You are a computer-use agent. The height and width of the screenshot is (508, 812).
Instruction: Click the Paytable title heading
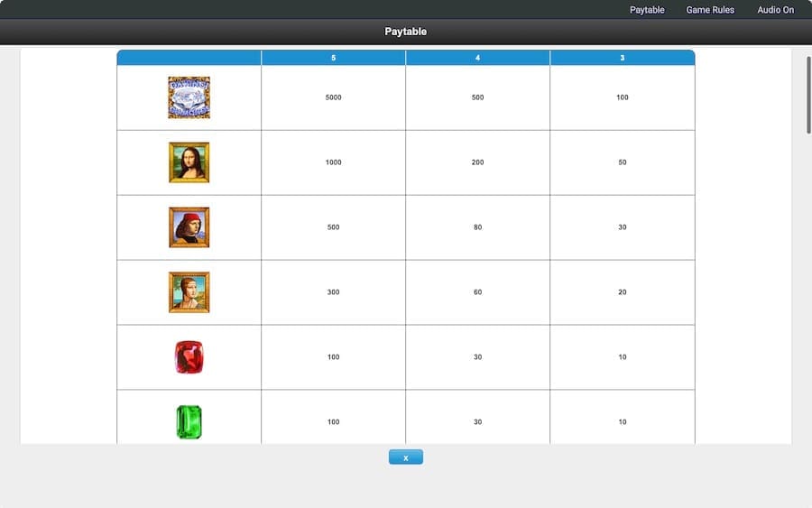(x=405, y=32)
